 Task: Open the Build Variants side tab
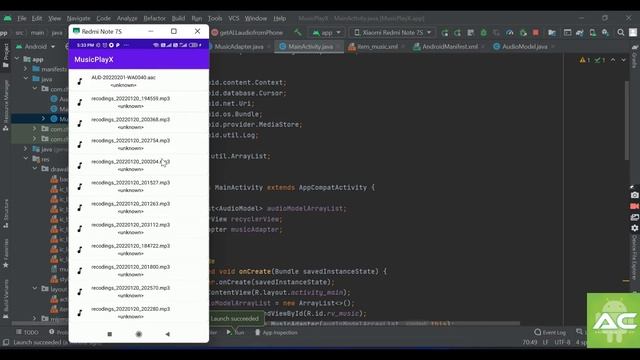(6, 299)
